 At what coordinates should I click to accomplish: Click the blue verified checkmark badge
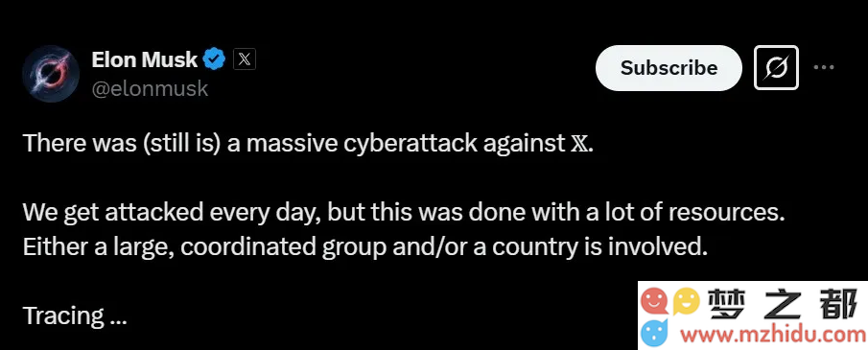215,58
